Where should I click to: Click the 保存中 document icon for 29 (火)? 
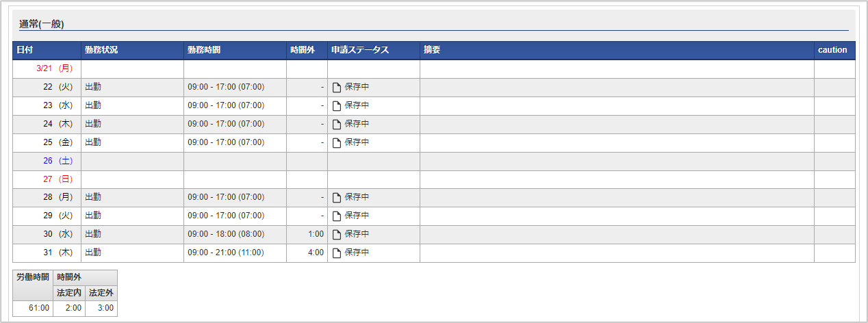tap(337, 216)
